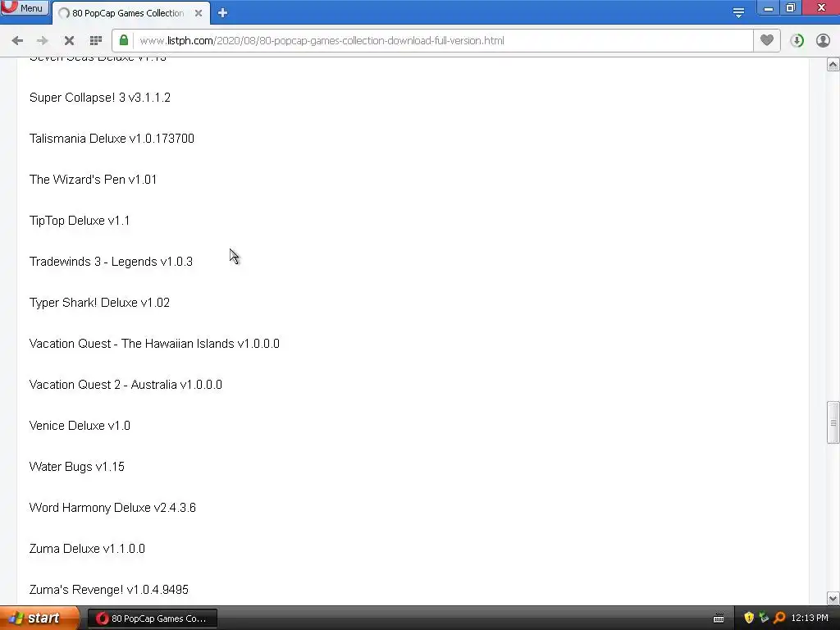Go back to previous page
Screen dimensions: 840x630
click(17, 41)
